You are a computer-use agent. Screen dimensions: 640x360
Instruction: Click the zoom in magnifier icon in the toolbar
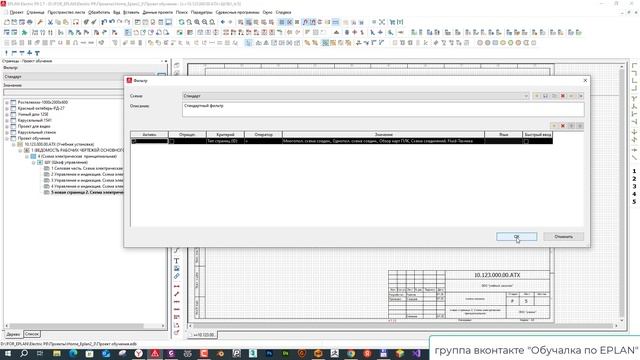coord(197,22)
